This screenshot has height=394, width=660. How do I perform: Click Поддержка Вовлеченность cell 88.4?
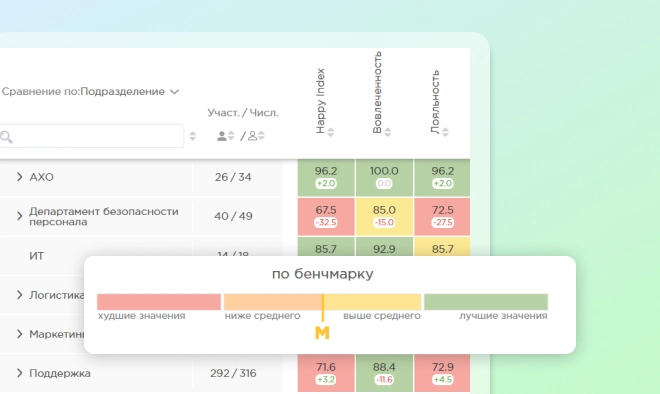384,373
